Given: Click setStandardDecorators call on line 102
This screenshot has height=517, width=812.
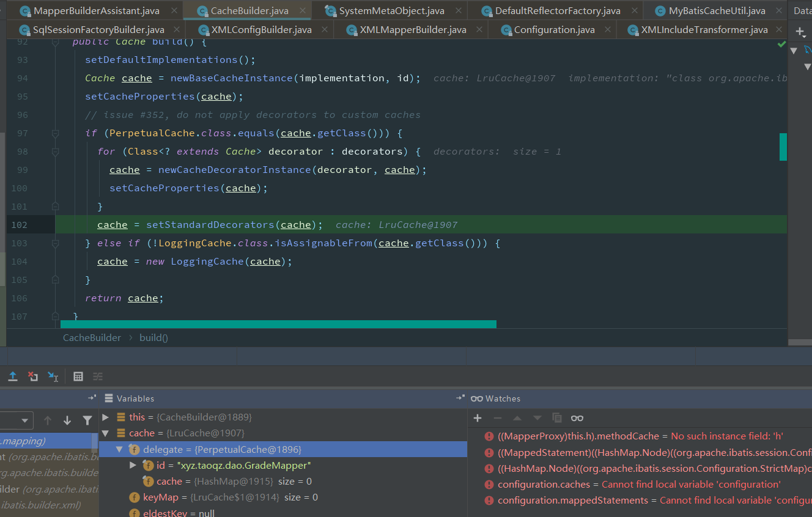Looking at the screenshot, I should coord(210,225).
